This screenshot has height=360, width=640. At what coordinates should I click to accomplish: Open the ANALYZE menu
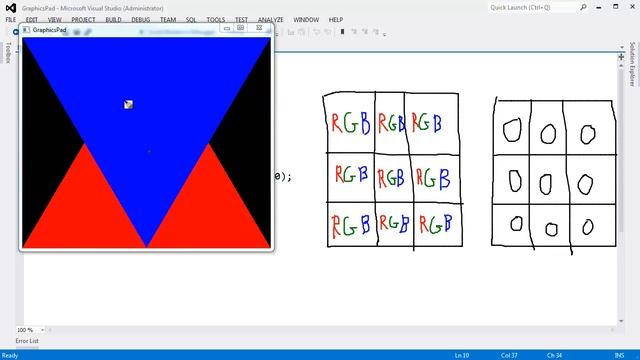pyautogui.click(x=270, y=20)
